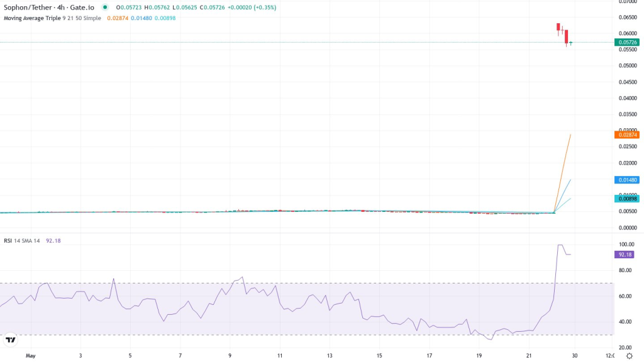Click the 21 date label on time axis
The height and width of the screenshot is (362, 644).
[528, 356]
